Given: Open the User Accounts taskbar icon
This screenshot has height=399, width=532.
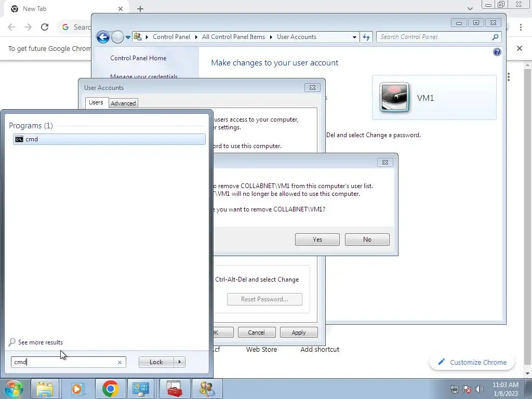Looking at the screenshot, I should pyautogui.click(x=207, y=389).
